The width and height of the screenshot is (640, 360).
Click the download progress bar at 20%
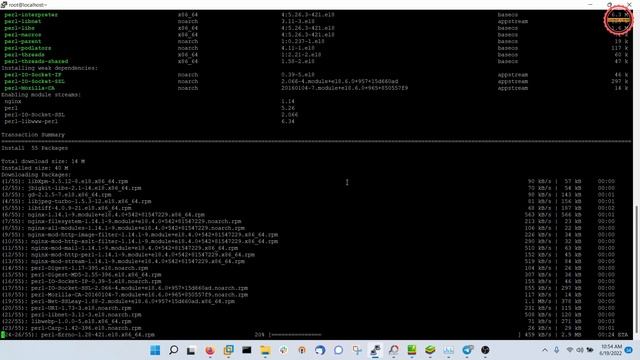(x=296, y=335)
